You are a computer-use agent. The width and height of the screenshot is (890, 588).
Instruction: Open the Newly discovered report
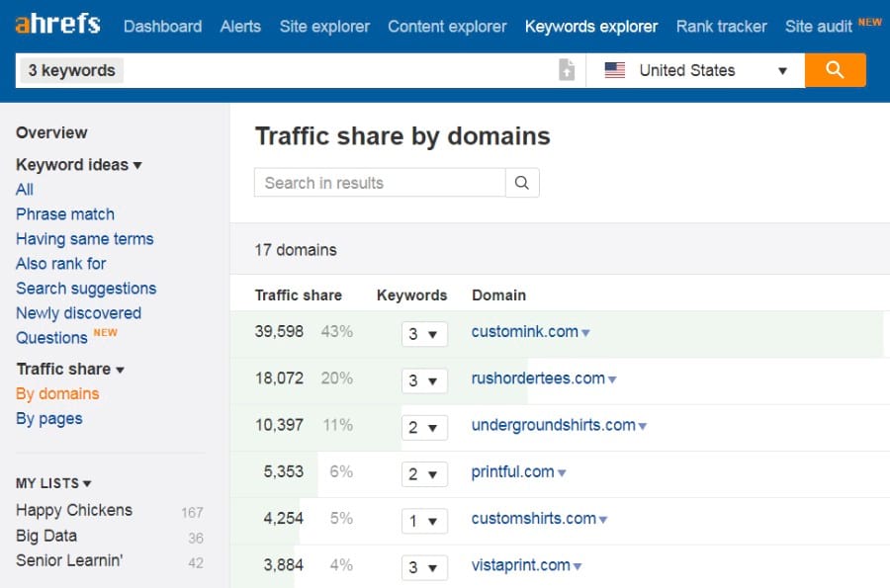[x=78, y=312]
